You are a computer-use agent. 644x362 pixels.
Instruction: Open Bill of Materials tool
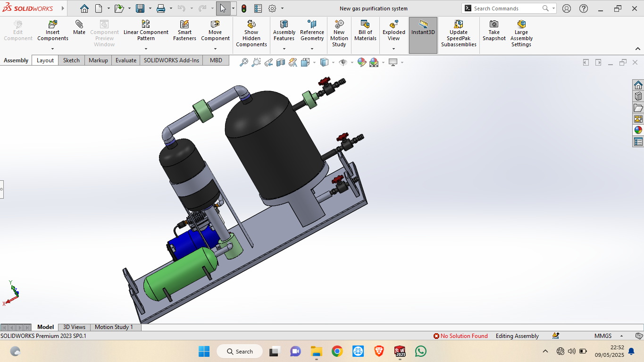(x=365, y=31)
